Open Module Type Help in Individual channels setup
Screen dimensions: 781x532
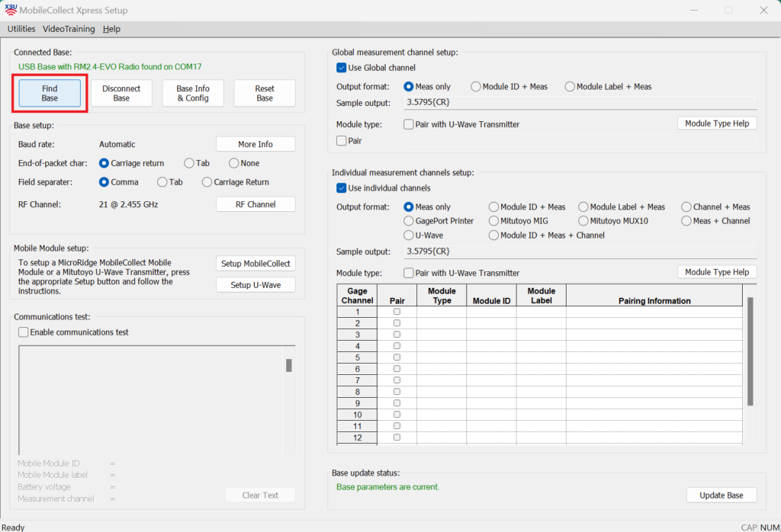pos(717,272)
